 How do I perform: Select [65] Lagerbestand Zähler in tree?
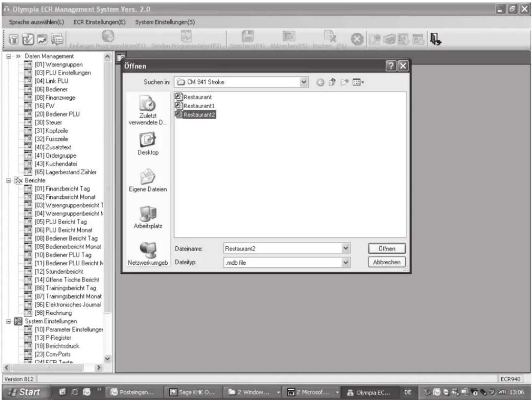(65, 172)
